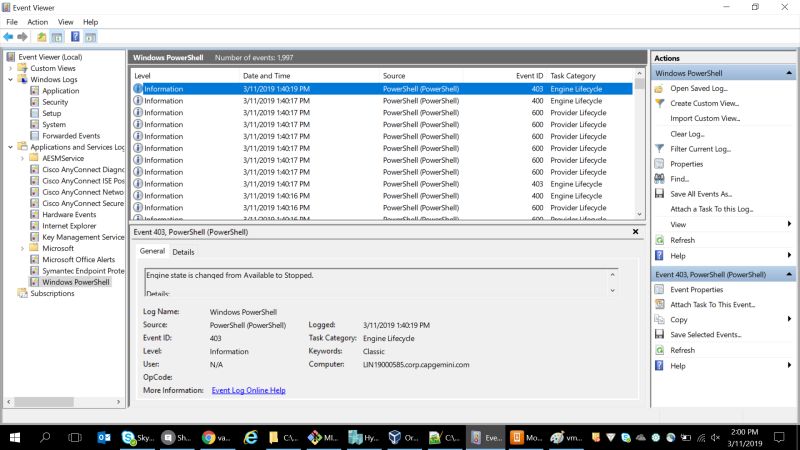800x450 pixels.
Task: Select the System log in the tree
Action: (x=54, y=124)
